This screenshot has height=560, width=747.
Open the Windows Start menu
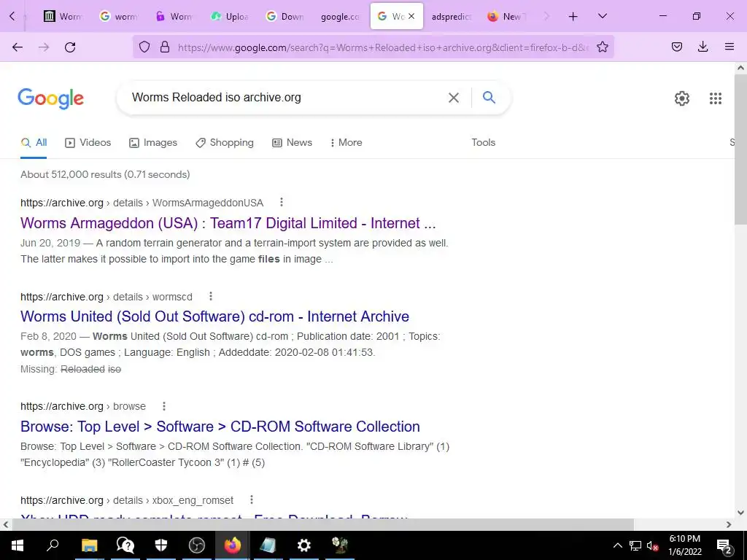18,545
